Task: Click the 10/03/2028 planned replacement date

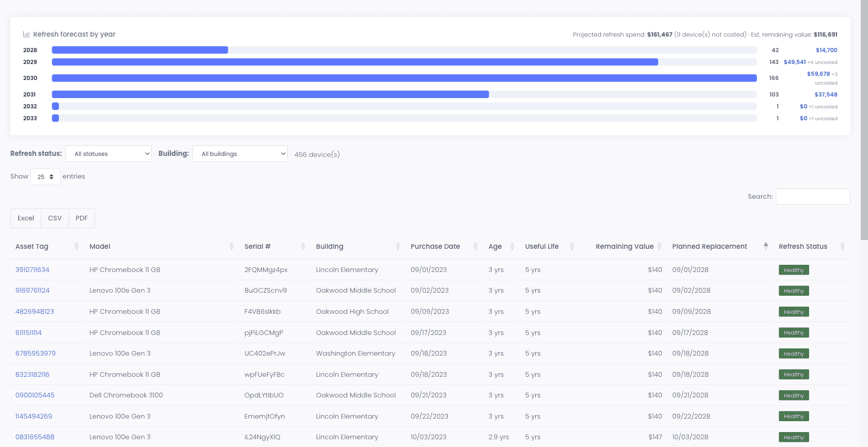Action: coord(690,437)
